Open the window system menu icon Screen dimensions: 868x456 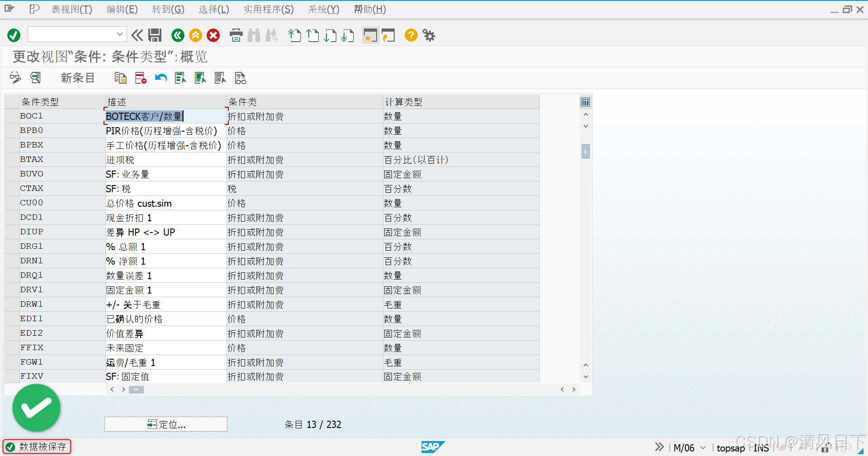9,9
